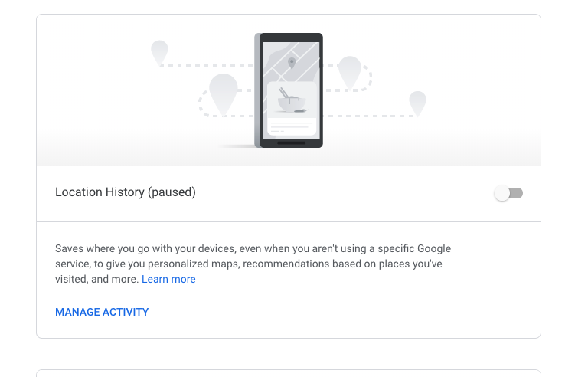
Task: Click the "Location History (paused)" heading
Action: tap(126, 192)
